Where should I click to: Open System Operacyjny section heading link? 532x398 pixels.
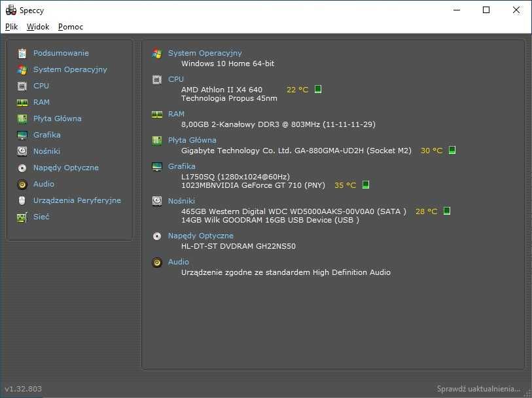(204, 53)
